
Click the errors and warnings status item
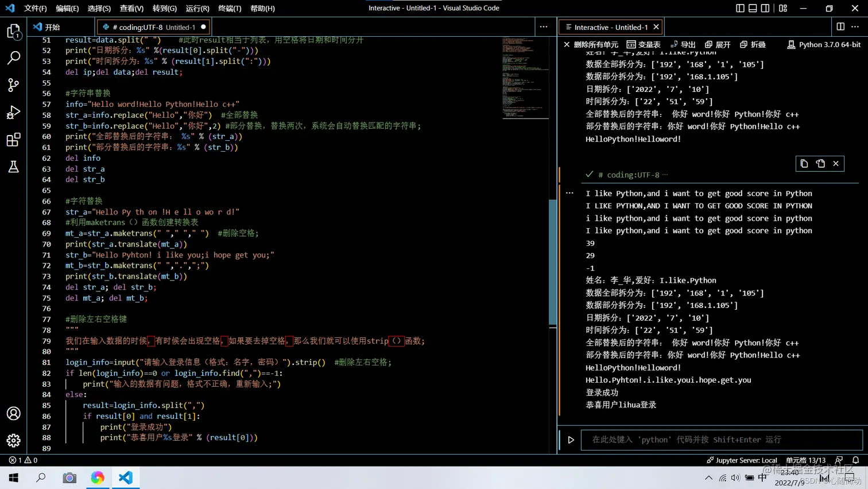23,460
